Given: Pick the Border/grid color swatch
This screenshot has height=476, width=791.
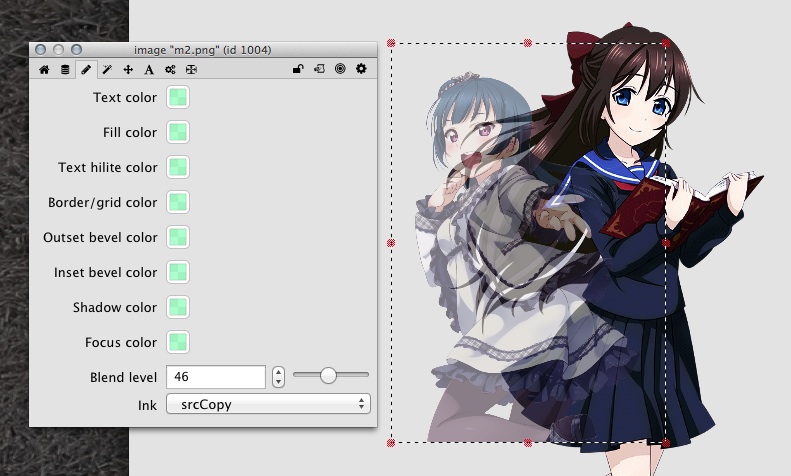Looking at the screenshot, I should pyautogui.click(x=178, y=202).
